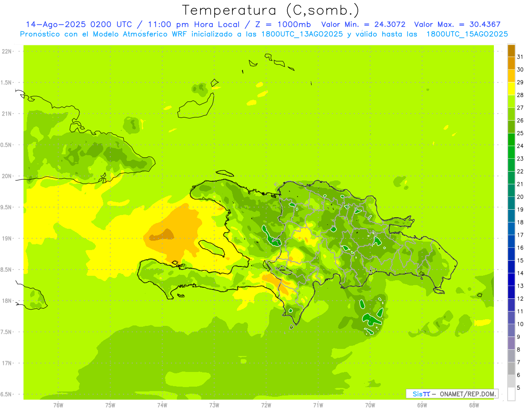Click the color scale value "18"
This screenshot has width=532, height=411.
520,223
